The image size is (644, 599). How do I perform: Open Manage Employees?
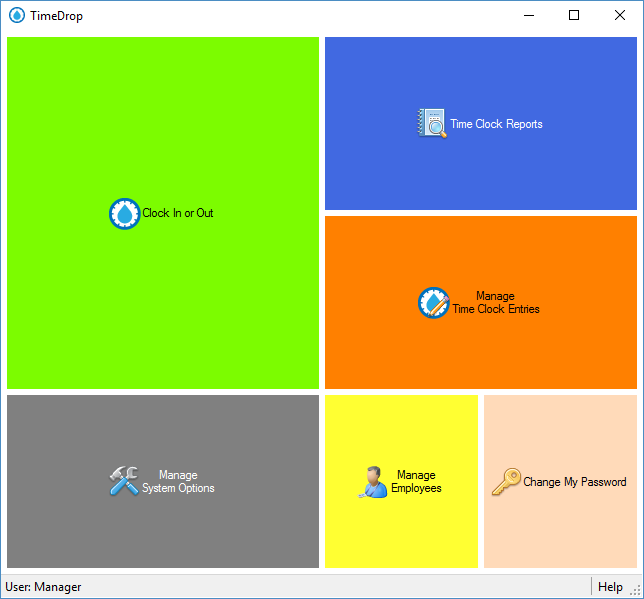[401, 482]
